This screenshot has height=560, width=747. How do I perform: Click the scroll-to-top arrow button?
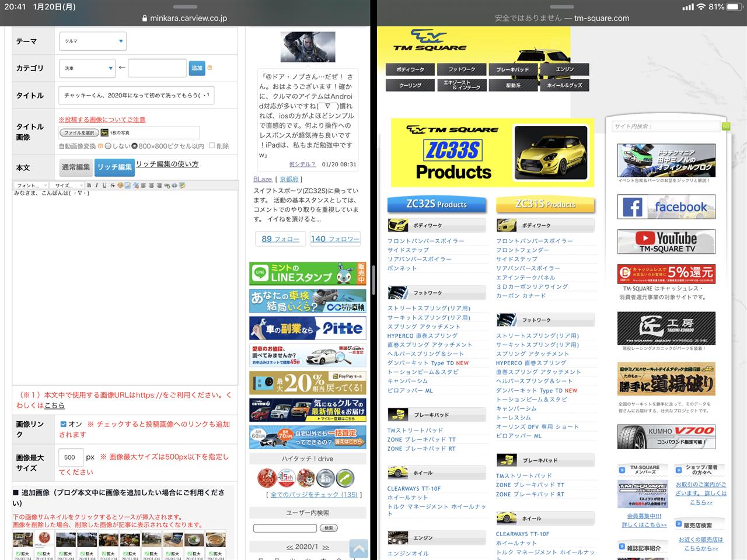pyautogui.click(x=358, y=548)
